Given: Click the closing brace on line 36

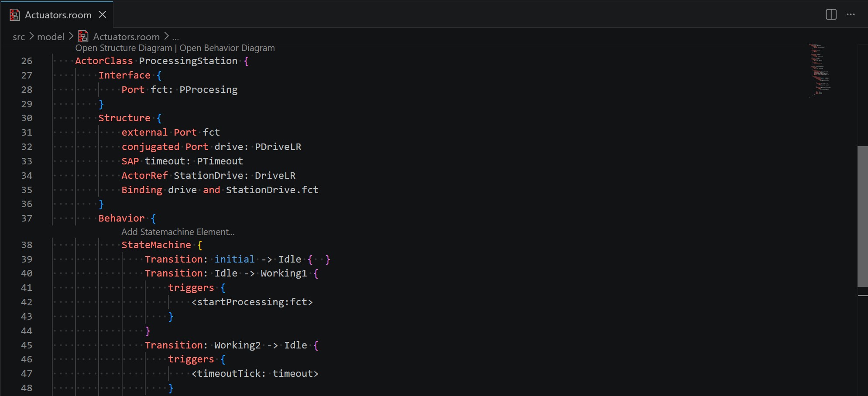Looking at the screenshot, I should tap(101, 204).
